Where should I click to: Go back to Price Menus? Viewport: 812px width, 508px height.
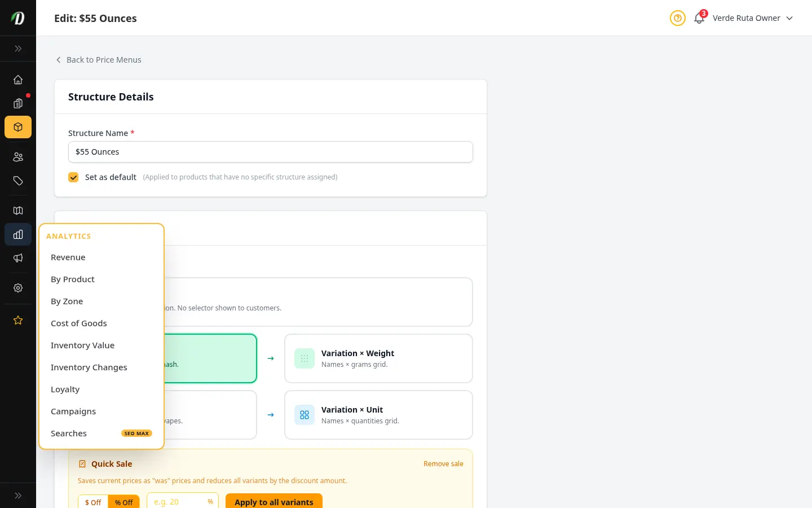(x=99, y=60)
